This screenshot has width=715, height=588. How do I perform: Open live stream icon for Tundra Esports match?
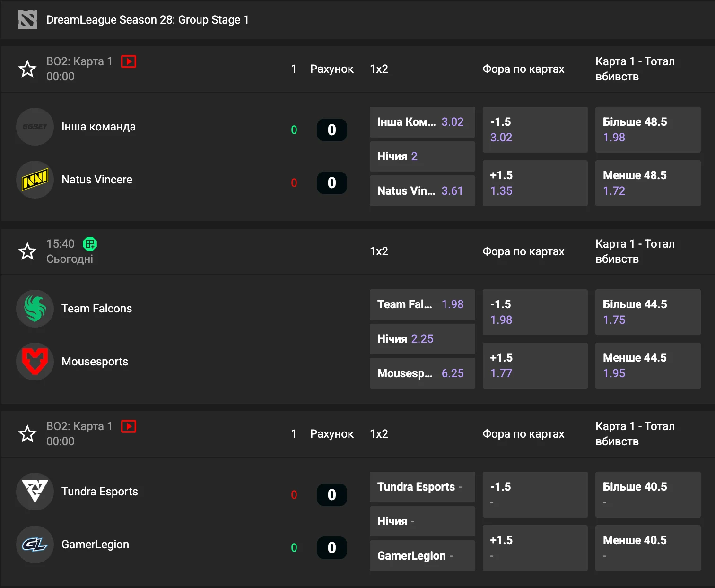129,426
